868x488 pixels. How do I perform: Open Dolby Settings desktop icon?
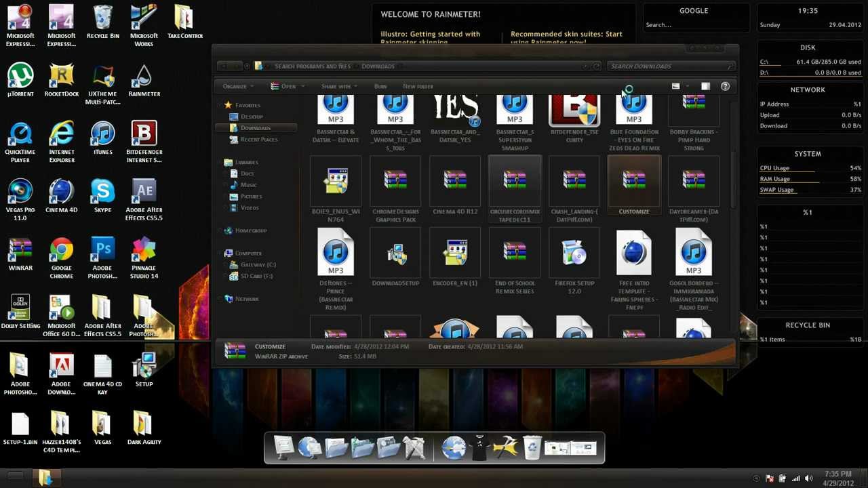click(x=20, y=312)
